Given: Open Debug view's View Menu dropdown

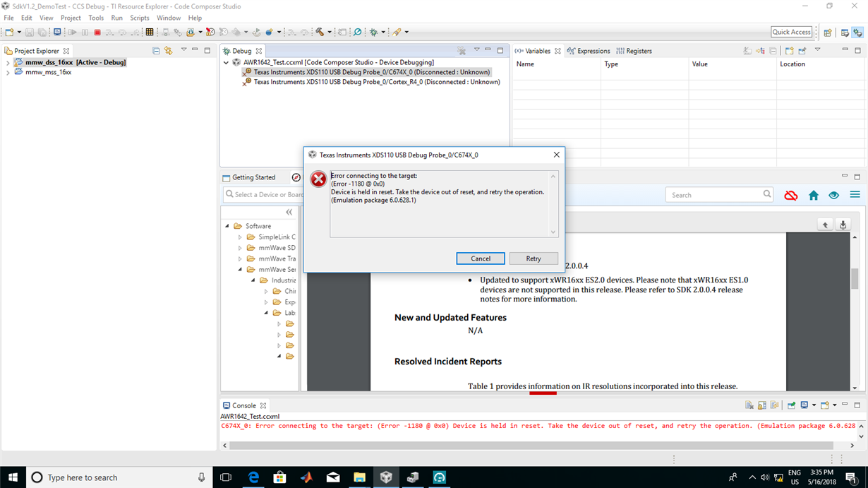Looking at the screenshot, I should [476, 50].
